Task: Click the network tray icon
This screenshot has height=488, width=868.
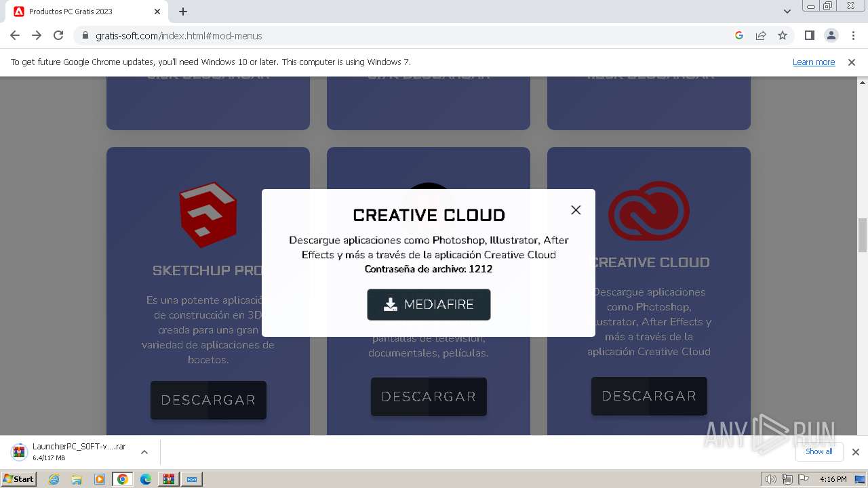Action: click(x=787, y=479)
